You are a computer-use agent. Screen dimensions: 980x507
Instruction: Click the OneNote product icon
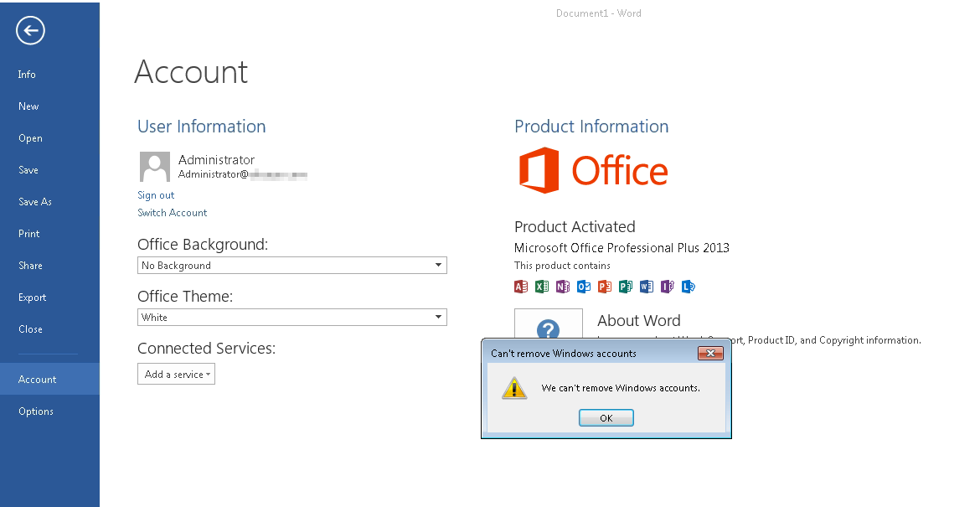pyautogui.click(x=563, y=287)
